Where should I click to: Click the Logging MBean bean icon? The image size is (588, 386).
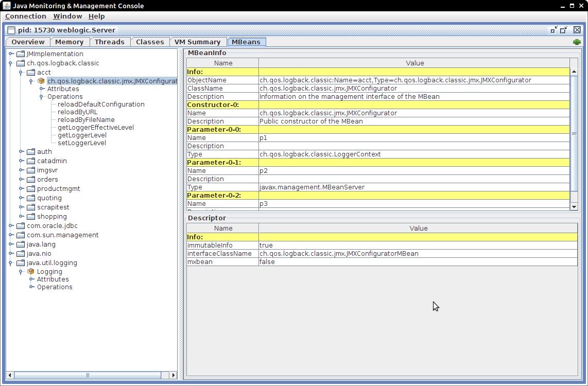tap(31, 271)
